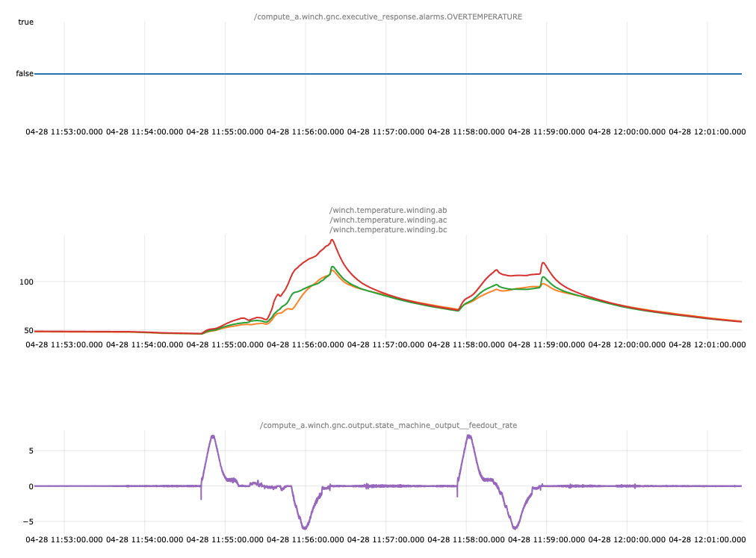The image size is (756, 558).
Task: Click the 11:56:00 tick label under the temperature plot
Action: 306,345
